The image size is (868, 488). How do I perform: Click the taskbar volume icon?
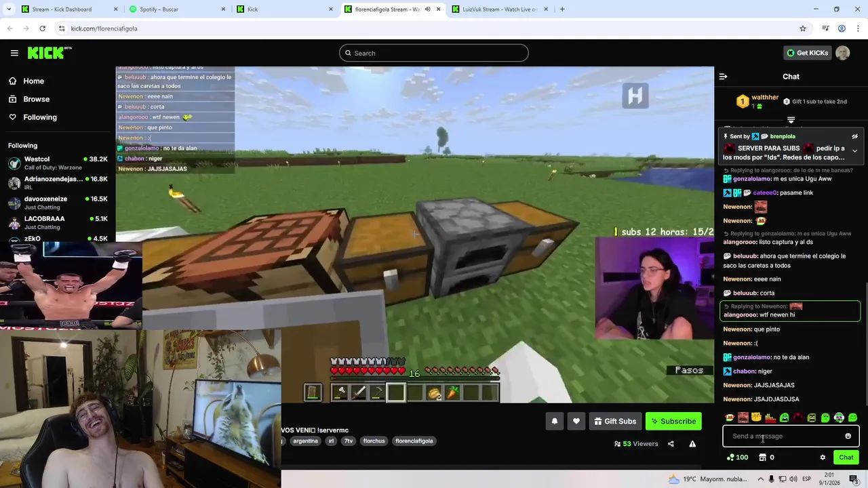coord(794,479)
